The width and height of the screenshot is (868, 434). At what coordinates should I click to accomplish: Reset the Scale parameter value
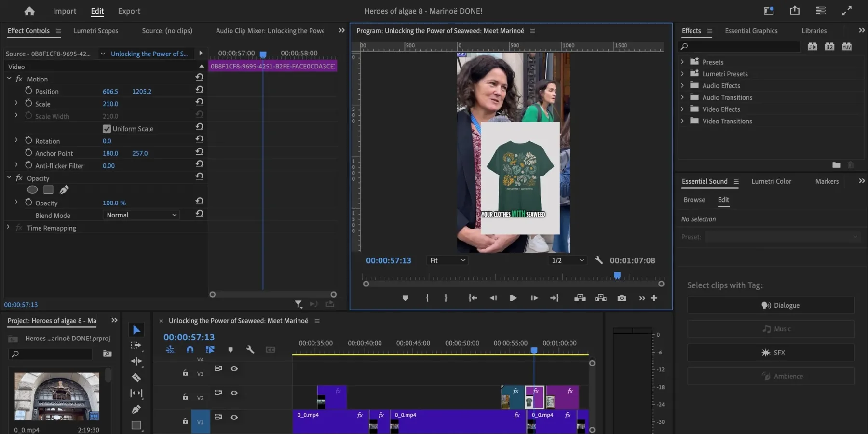199,102
